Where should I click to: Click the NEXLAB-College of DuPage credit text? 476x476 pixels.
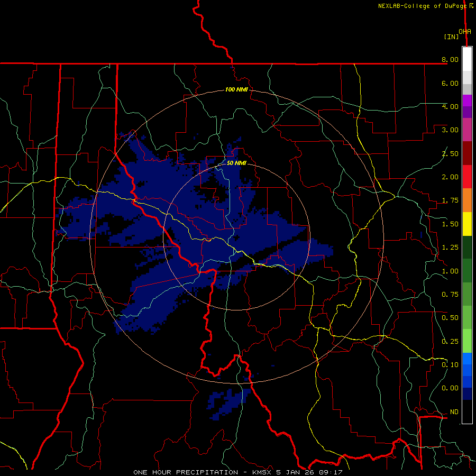pos(422,6)
